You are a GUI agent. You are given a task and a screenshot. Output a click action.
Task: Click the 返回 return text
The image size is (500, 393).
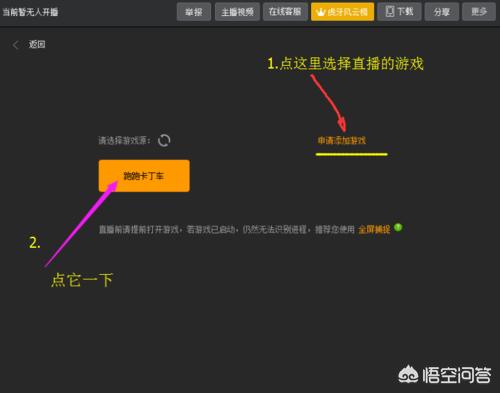point(37,44)
